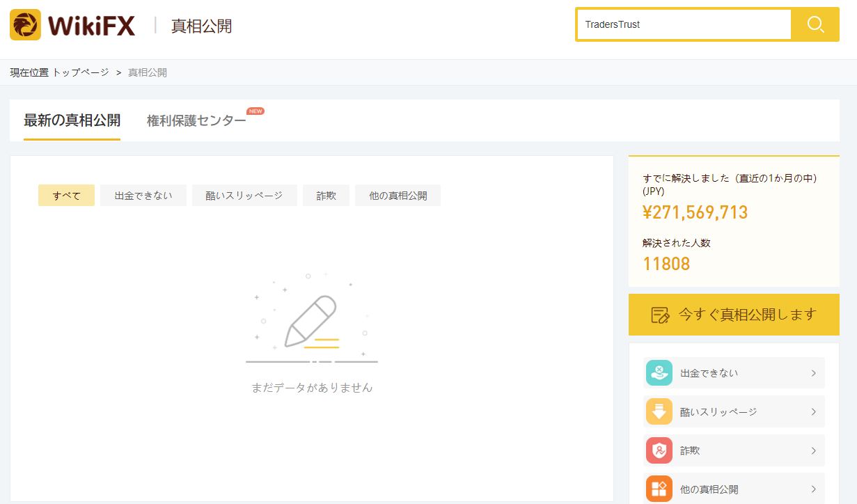
Task: Open 酷いスリッページ in the sidebar list
Action: tap(734, 411)
